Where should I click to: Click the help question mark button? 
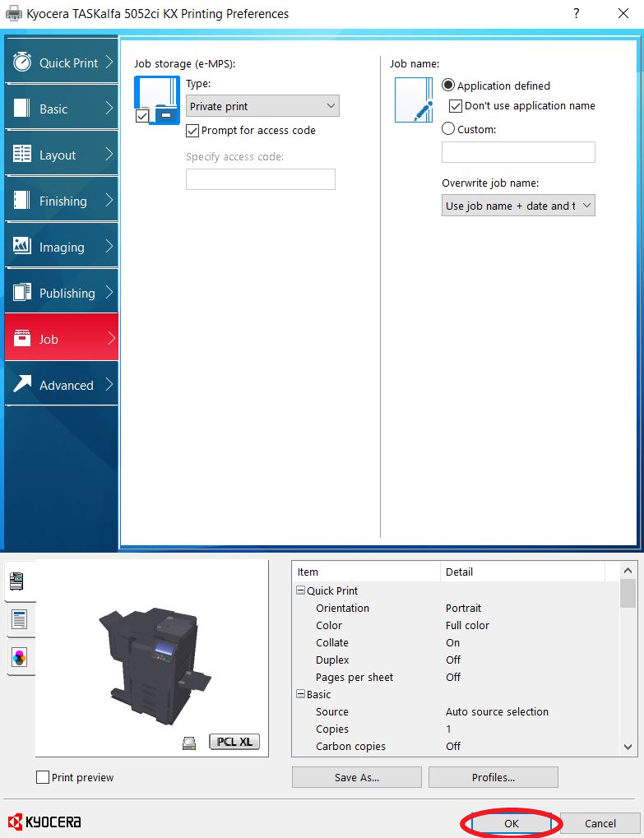click(x=576, y=13)
